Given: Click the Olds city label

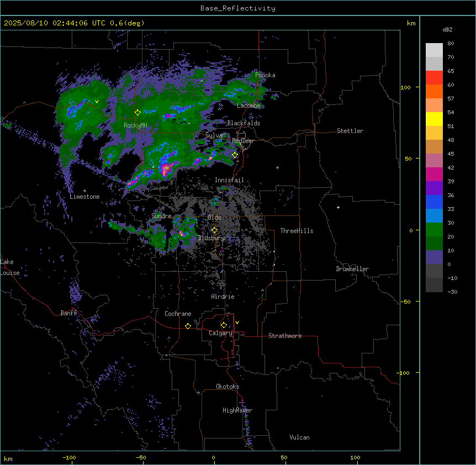Looking at the screenshot, I should click(214, 218).
